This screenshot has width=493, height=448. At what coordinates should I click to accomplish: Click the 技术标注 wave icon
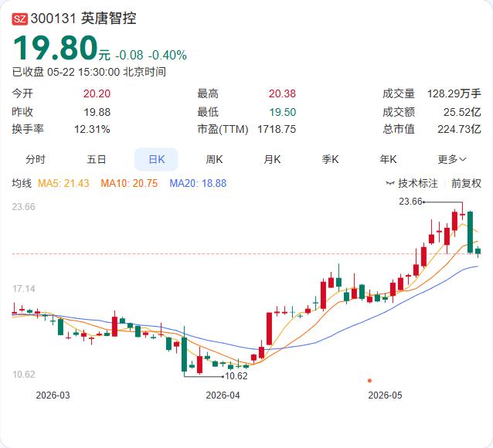[390, 183]
